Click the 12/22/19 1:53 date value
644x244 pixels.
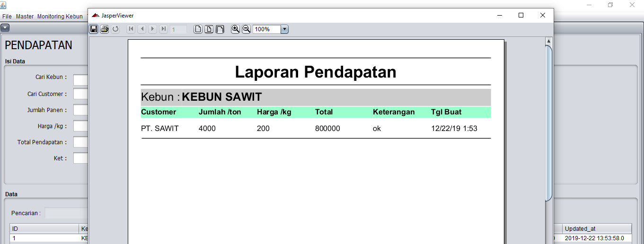coord(454,129)
